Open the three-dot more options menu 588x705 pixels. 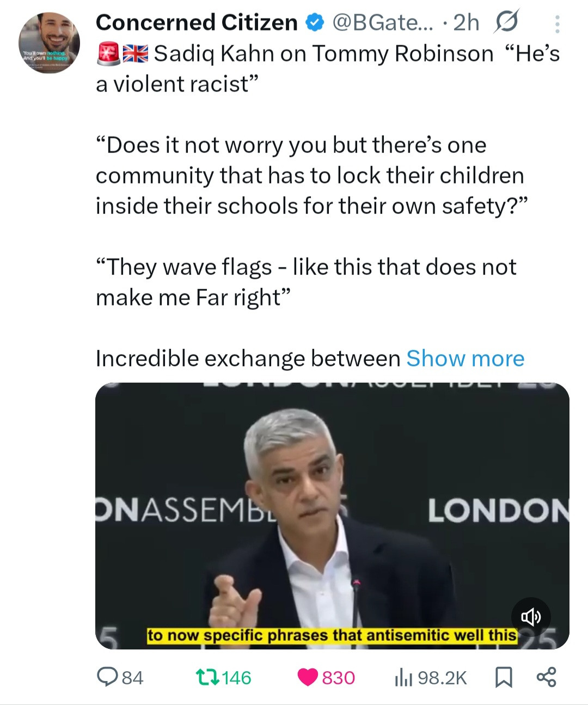coord(557,24)
